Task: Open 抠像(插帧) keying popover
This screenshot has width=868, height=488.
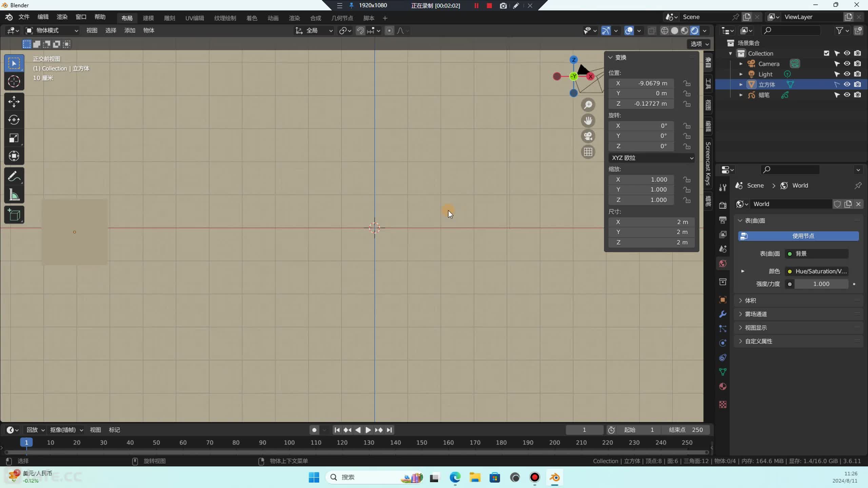Action: coord(66,430)
